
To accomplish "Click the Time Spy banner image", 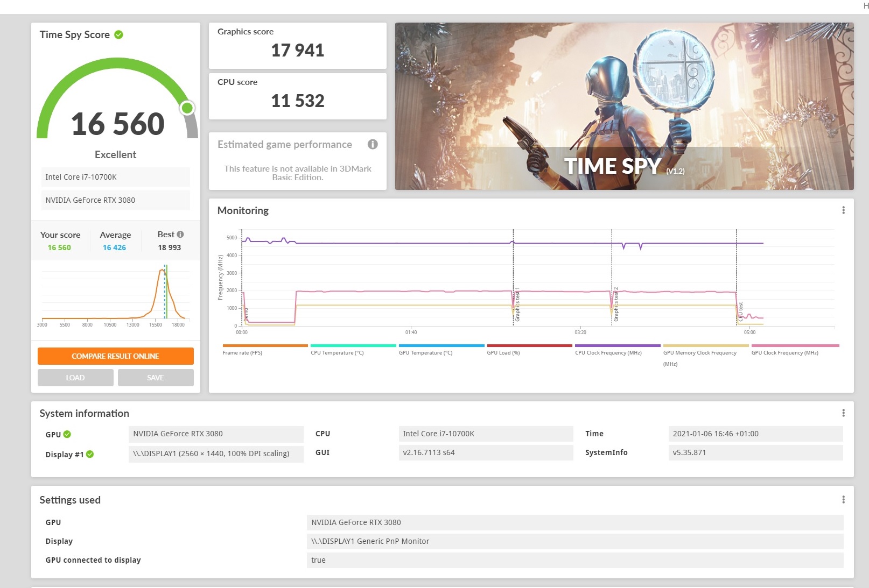I will [x=624, y=106].
